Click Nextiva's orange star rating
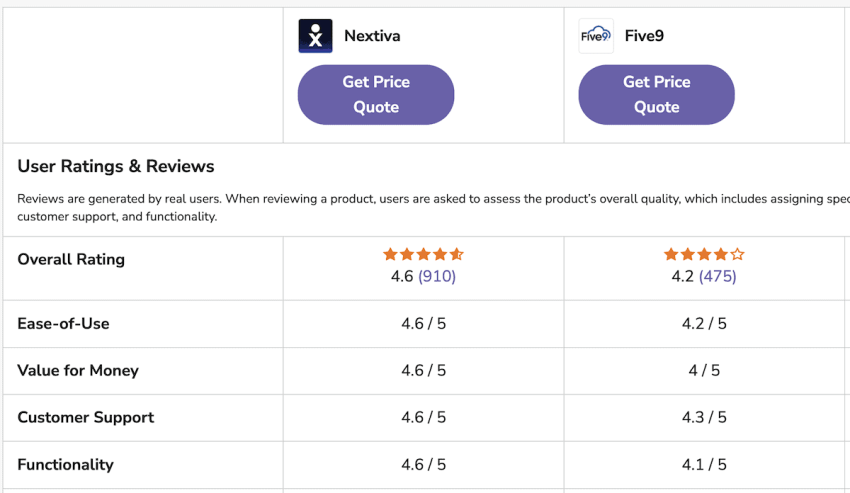The image size is (850, 493). point(423,254)
